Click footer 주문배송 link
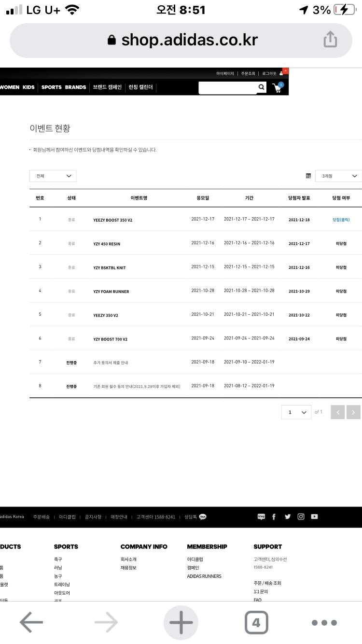 (x=42, y=517)
